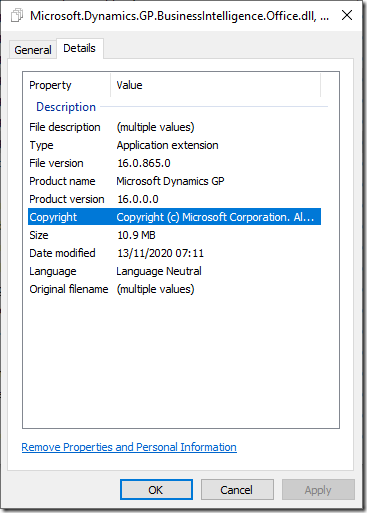Screen dimensions: 367x513
Task: Click the multiple files icon in title bar
Action: pyautogui.click(x=17, y=15)
